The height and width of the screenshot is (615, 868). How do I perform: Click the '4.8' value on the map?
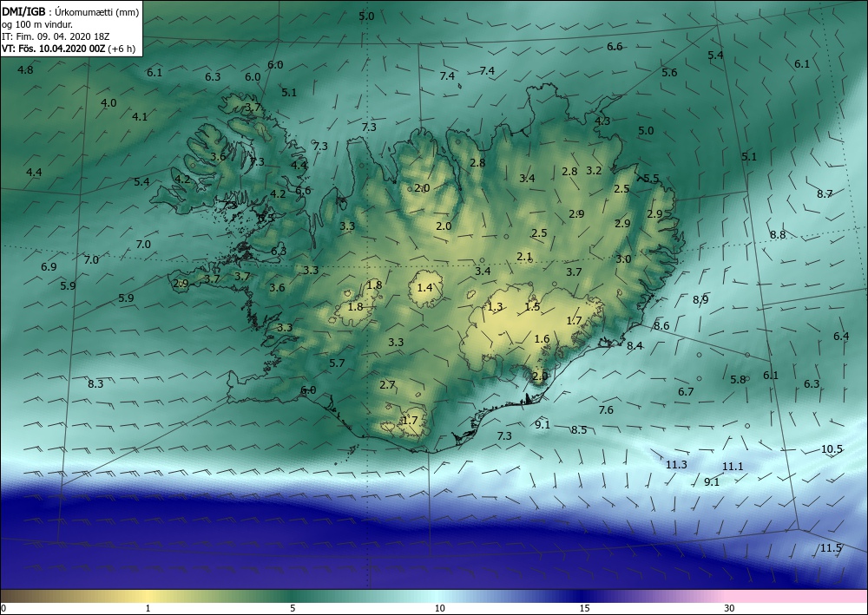click(25, 69)
